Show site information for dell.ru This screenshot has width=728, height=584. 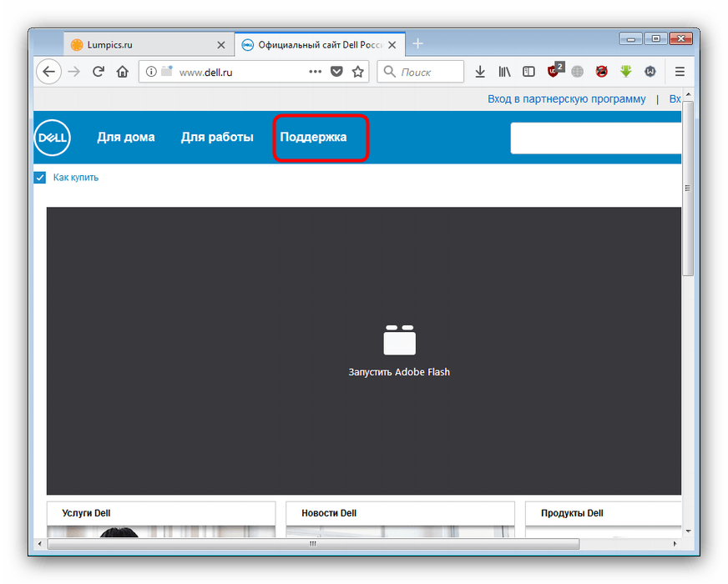tap(151, 72)
